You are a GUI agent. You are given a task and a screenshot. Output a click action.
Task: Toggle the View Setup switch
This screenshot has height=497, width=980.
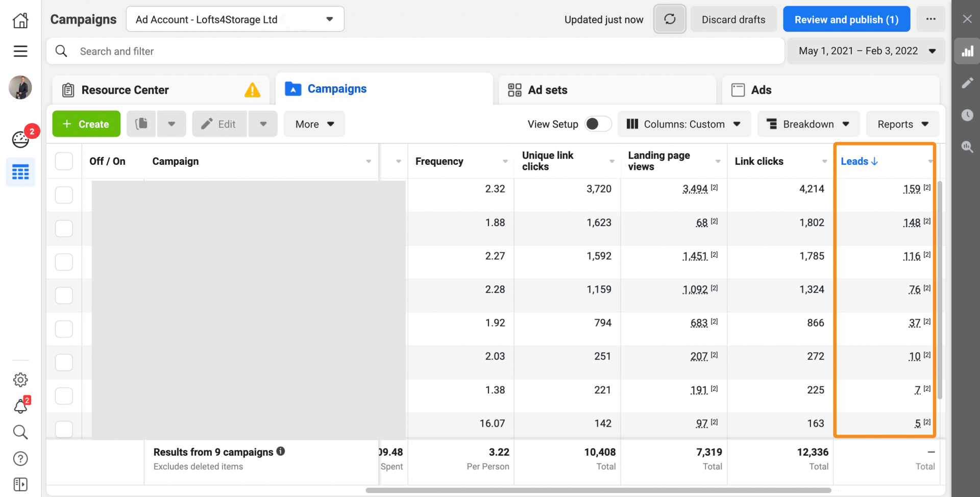point(598,124)
